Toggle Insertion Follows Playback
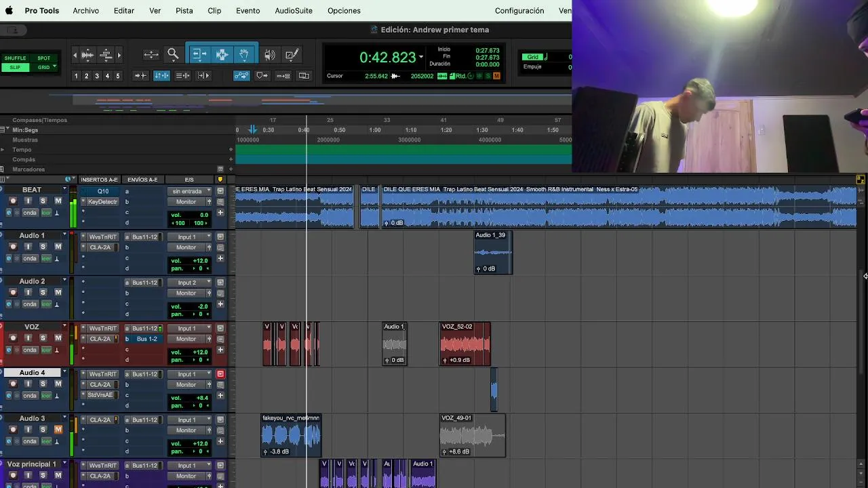Viewport: 868px width, 488px height. [203, 76]
